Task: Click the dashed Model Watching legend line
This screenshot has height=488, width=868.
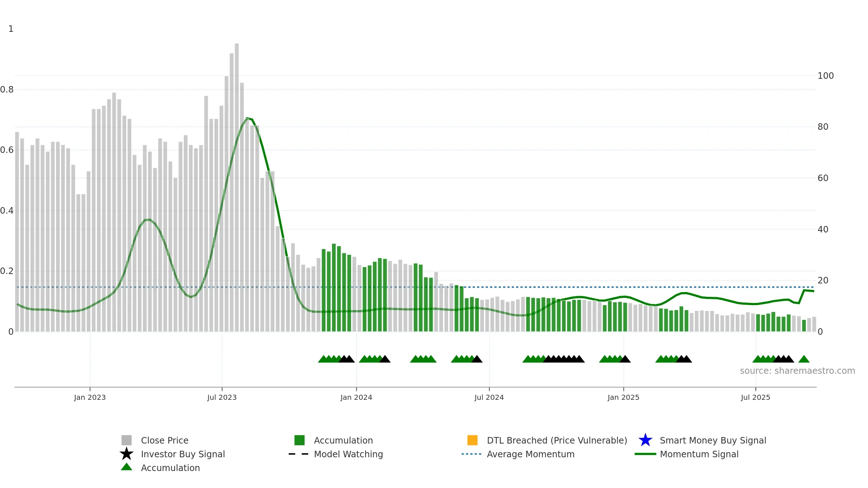Action: pos(298,454)
